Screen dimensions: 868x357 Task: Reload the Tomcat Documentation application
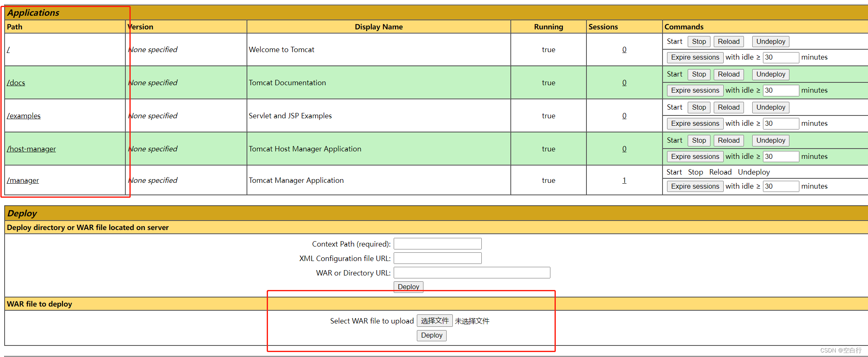[x=729, y=74]
